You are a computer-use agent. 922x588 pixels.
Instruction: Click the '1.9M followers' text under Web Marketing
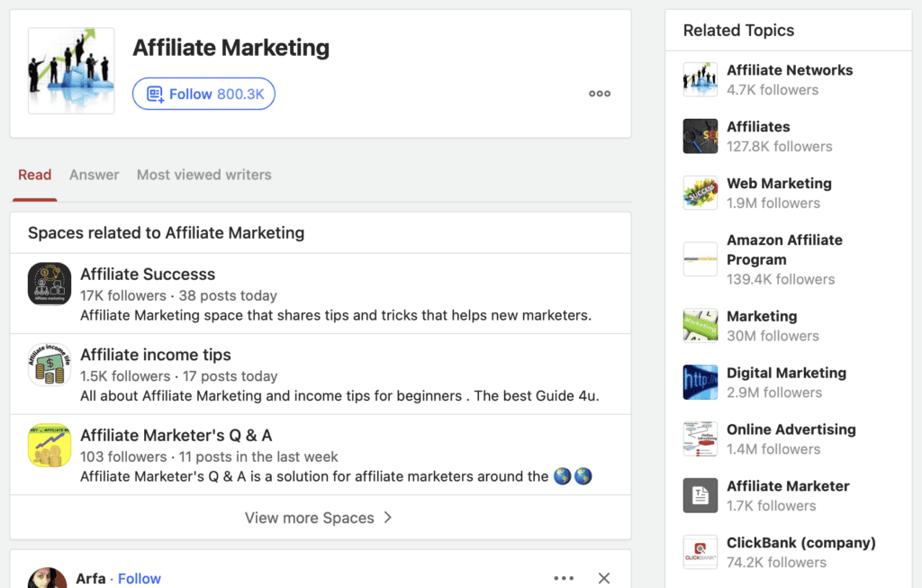773,203
